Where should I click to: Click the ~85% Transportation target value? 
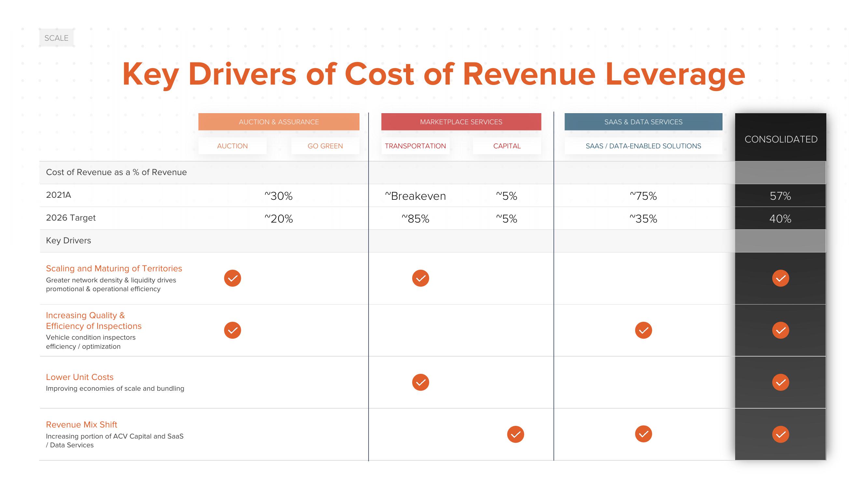[x=415, y=219]
